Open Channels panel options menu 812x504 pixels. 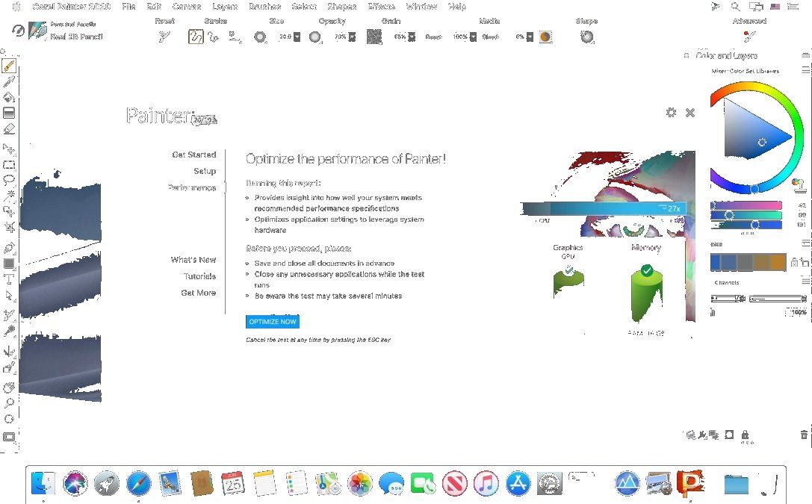point(806,281)
